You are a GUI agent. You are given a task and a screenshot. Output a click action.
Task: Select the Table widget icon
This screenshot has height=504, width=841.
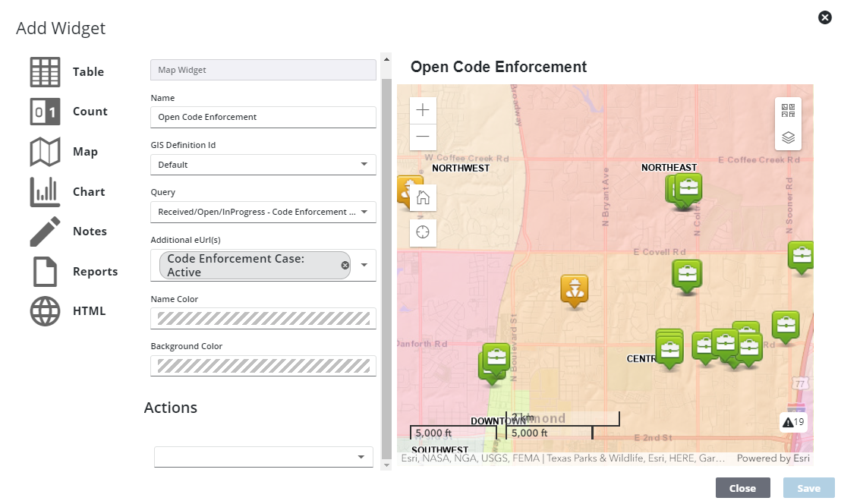(x=45, y=72)
